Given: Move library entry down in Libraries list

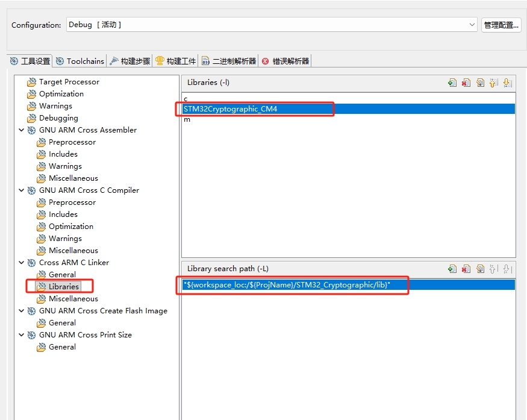Looking at the screenshot, I should [x=508, y=83].
